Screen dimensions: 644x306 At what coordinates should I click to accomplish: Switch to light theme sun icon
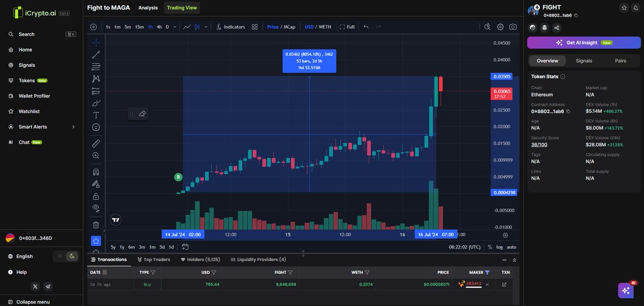pyautogui.click(x=60, y=257)
